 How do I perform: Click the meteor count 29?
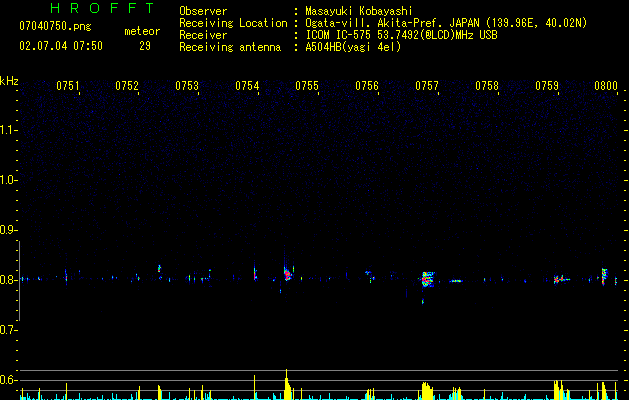click(145, 46)
